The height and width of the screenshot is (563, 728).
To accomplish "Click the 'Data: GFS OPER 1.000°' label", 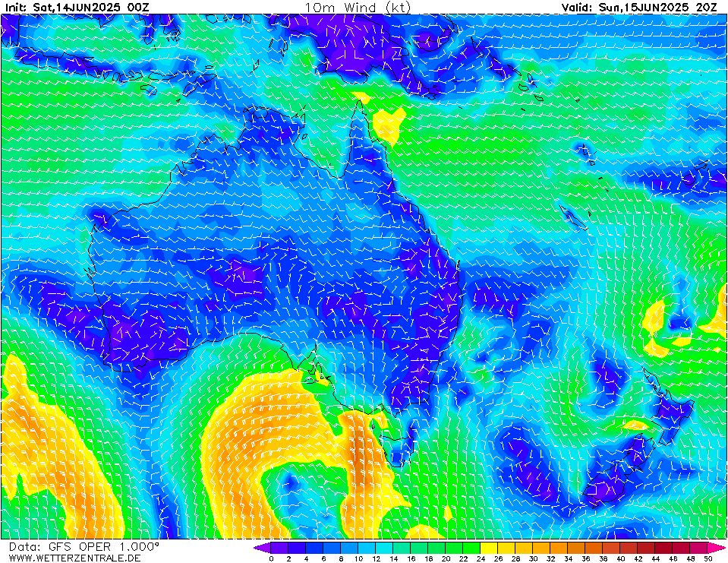I will (x=84, y=547).
